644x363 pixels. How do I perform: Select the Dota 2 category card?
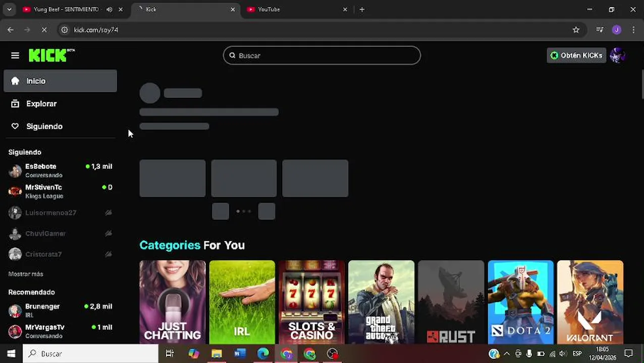coord(520,302)
